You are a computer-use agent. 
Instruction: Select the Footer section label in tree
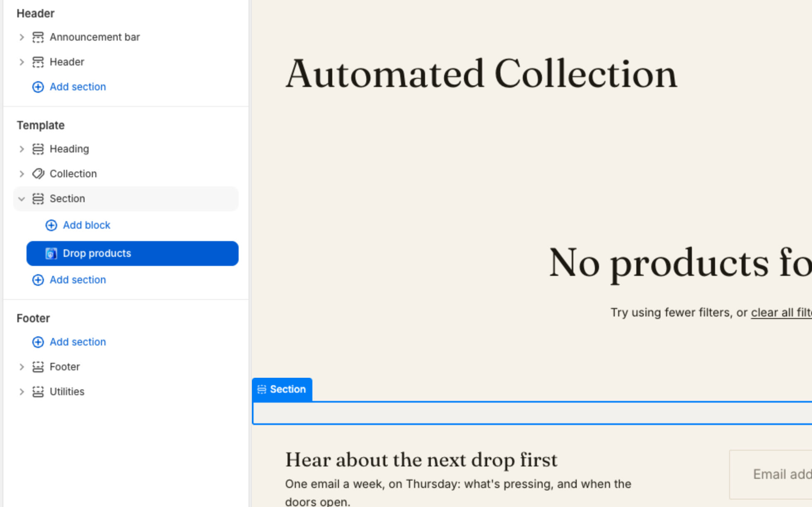tap(65, 367)
